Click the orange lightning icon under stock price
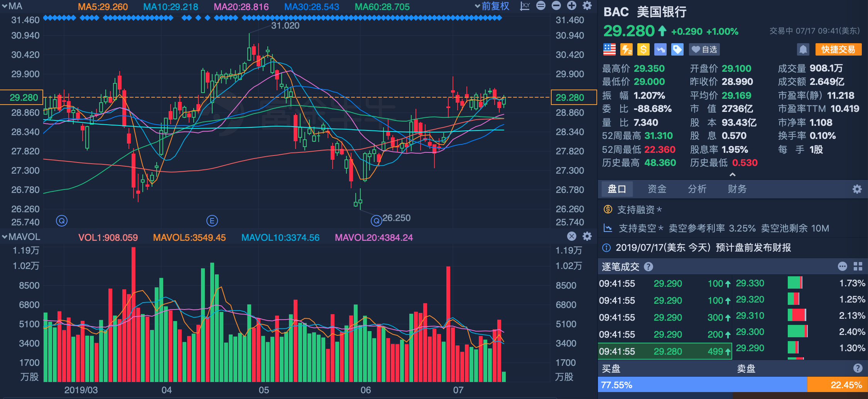This screenshot has width=868, height=399. pos(627,49)
